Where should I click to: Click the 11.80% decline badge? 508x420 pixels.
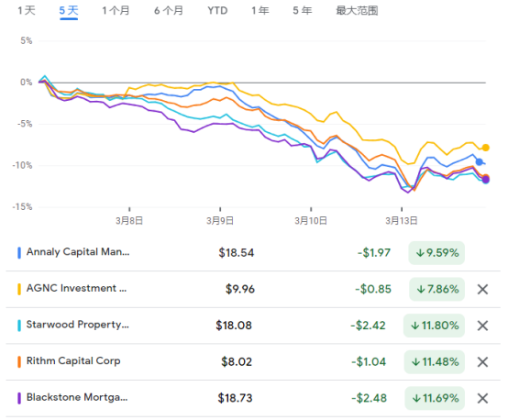coord(434,326)
